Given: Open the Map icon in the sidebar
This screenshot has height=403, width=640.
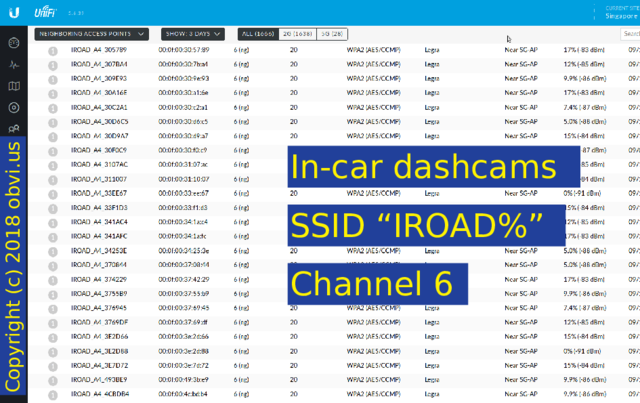Looking at the screenshot, I should (x=14, y=86).
